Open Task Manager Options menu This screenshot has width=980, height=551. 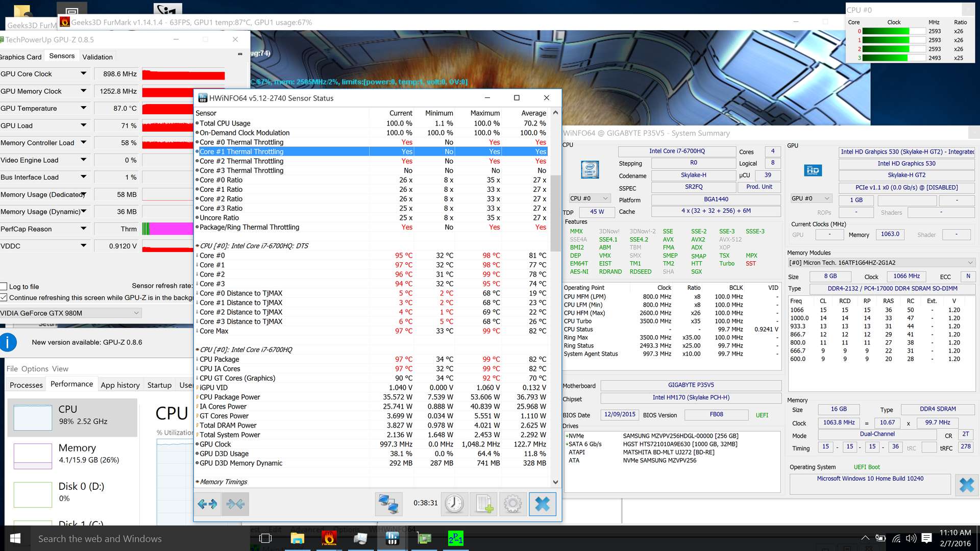click(x=35, y=369)
